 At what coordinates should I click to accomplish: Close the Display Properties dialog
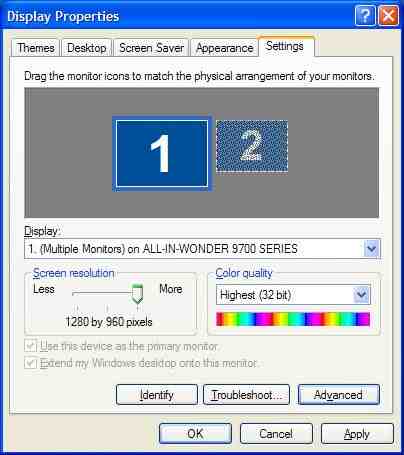388,15
